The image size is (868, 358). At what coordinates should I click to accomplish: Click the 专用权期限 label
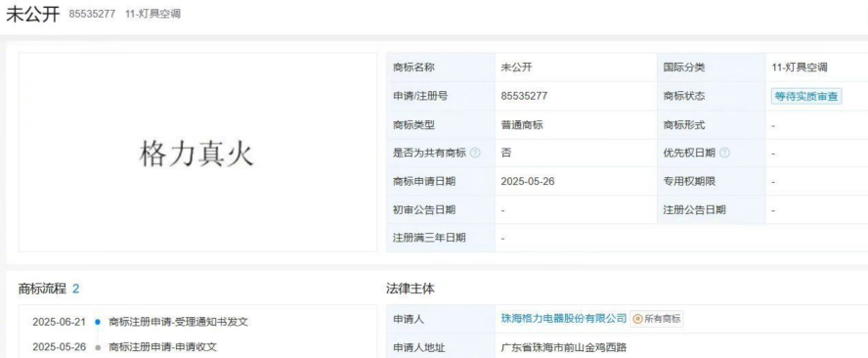689,181
